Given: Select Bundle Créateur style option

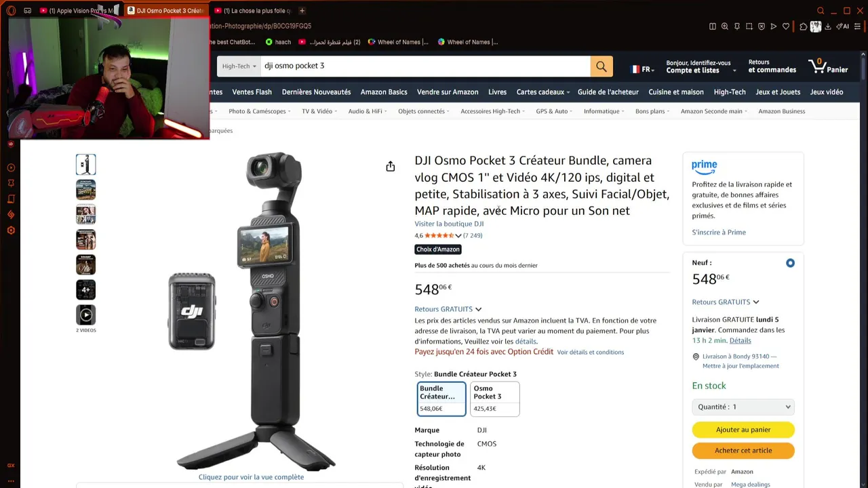Looking at the screenshot, I should (x=441, y=399).
